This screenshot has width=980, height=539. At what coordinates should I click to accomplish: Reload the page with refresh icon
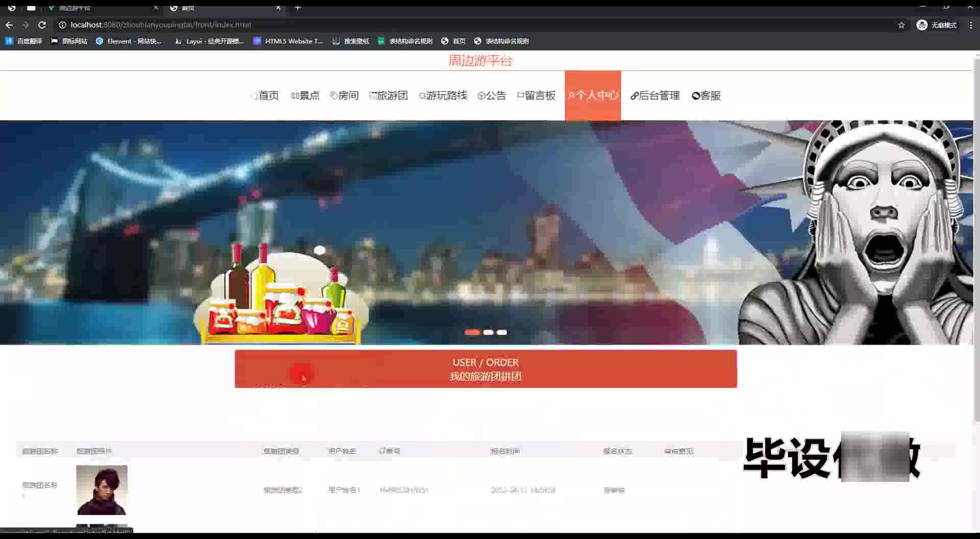[42, 24]
